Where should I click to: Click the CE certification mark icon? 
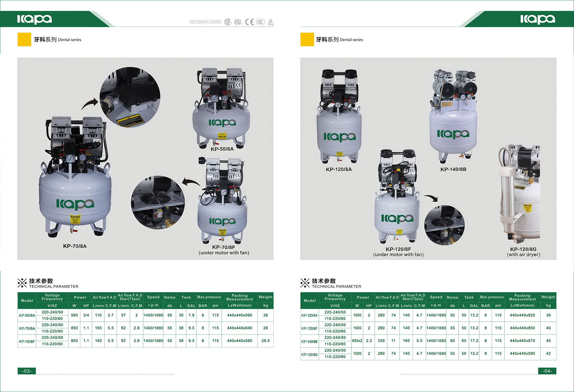[x=249, y=22]
